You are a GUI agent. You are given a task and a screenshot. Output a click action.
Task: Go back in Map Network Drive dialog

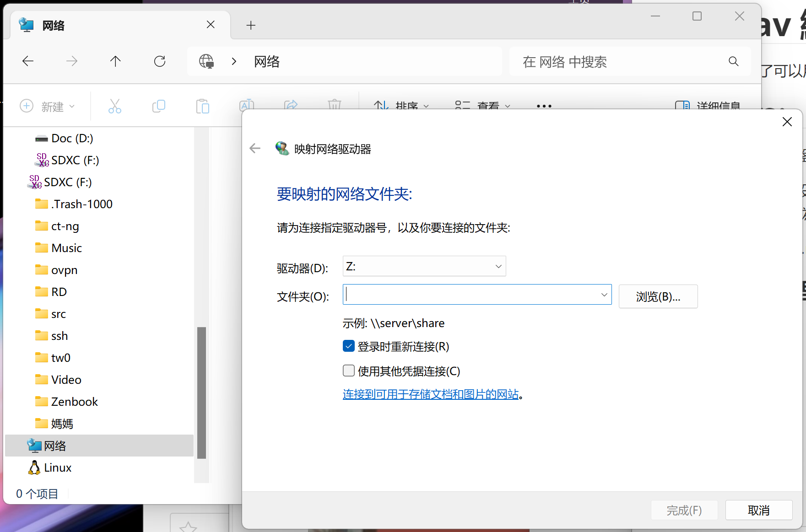click(x=255, y=148)
